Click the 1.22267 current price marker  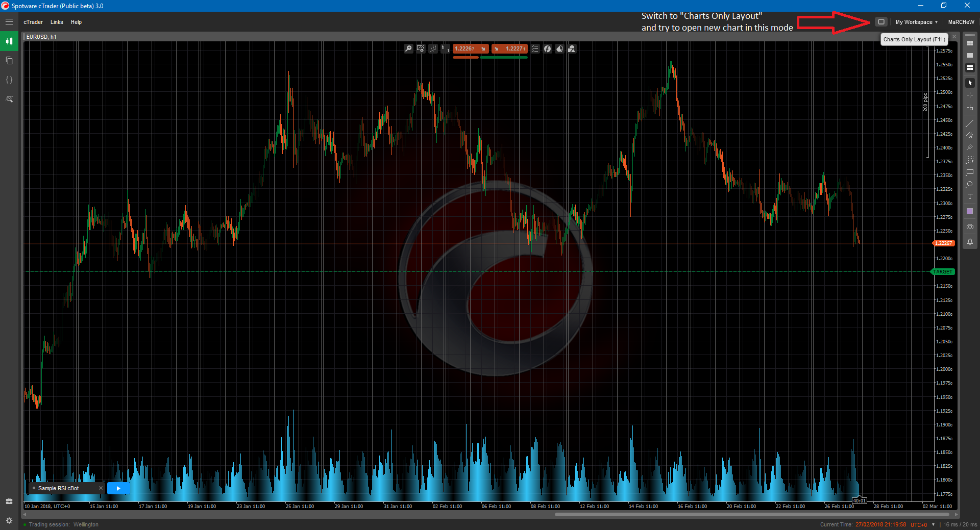(x=943, y=243)
